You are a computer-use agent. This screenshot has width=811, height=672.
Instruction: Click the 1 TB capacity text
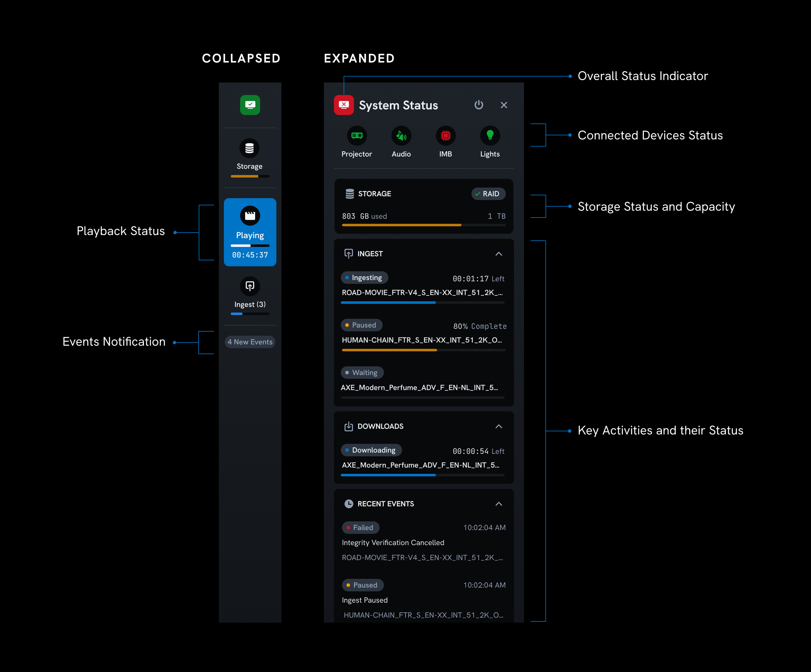pos(497,216)
